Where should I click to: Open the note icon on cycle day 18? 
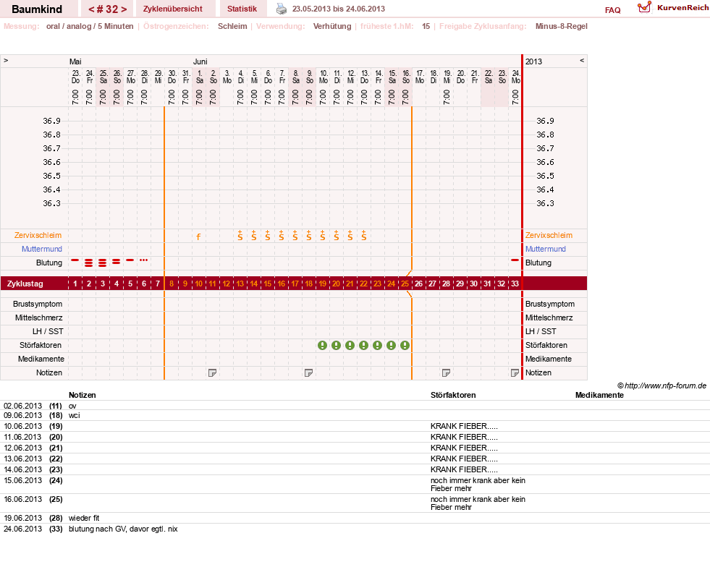pos(308,373)
